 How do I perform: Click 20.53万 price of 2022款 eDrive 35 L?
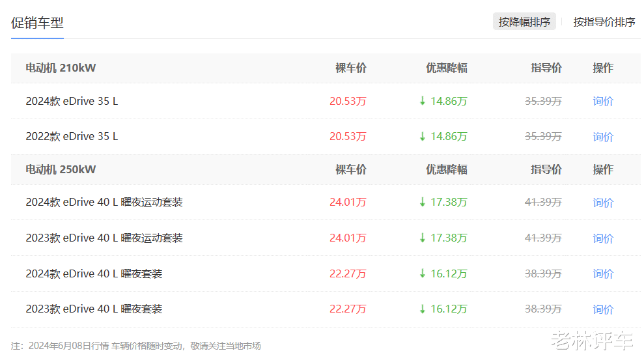348,136
